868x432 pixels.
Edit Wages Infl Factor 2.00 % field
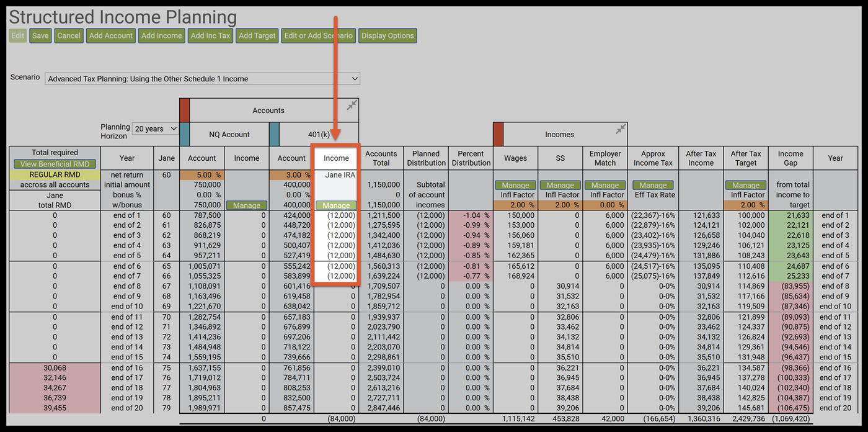coord(515,205)
